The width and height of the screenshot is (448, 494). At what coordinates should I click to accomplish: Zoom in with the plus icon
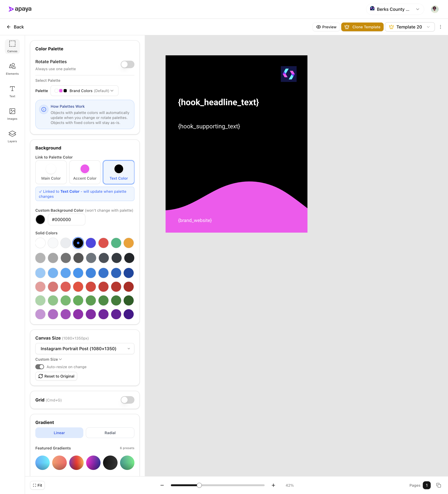coord(273,485)
